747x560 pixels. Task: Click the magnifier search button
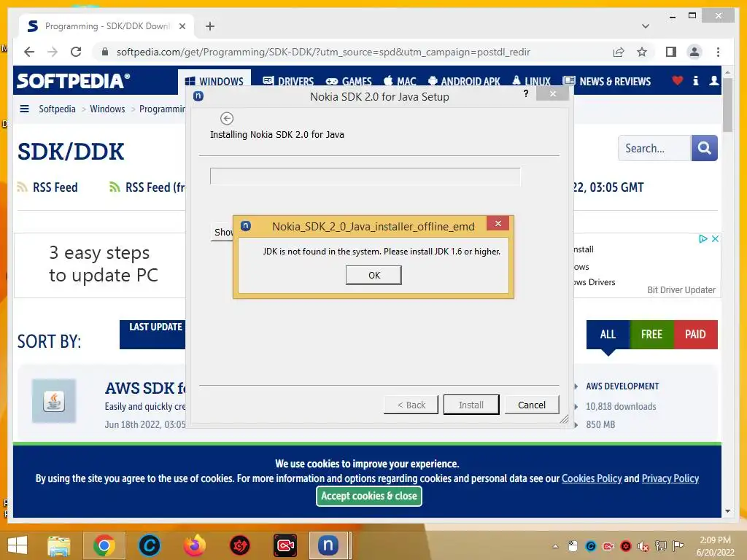[x=704, y=148]
